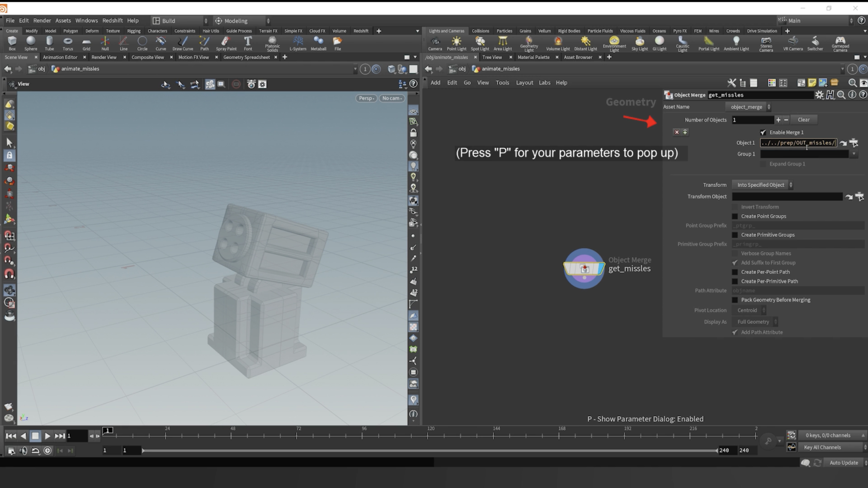This screenshot has height=488, width=868.
Task: Click the Object 1 path field
Action: 798,143
